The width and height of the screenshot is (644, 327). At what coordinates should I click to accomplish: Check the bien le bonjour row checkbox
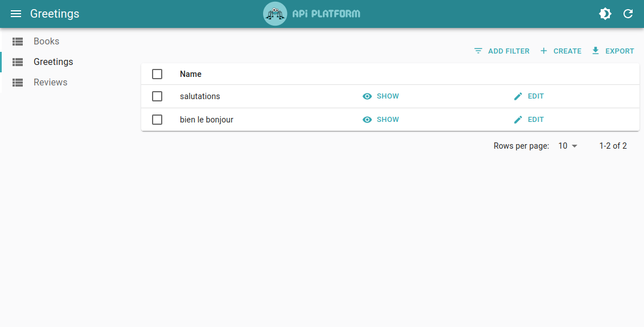click(157, 120)
